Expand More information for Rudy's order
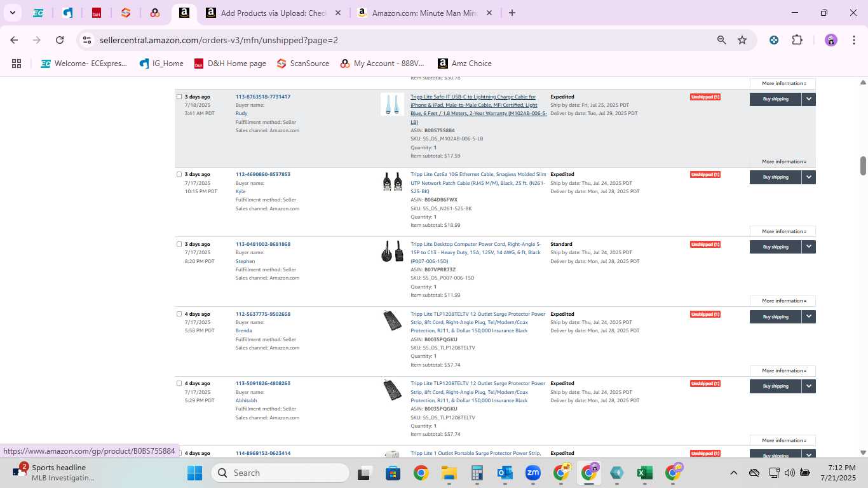The width and height of the screenshot is (868, 488). [x=783, y=161]
